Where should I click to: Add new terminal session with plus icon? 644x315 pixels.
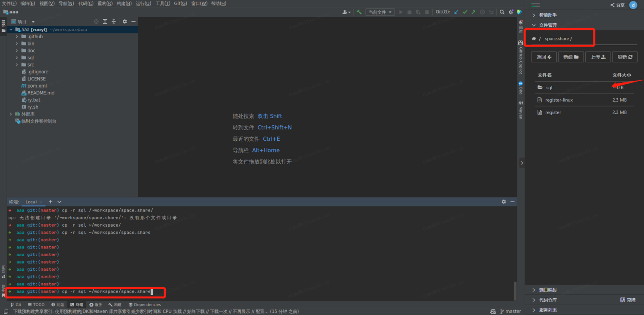coord(50,202)
